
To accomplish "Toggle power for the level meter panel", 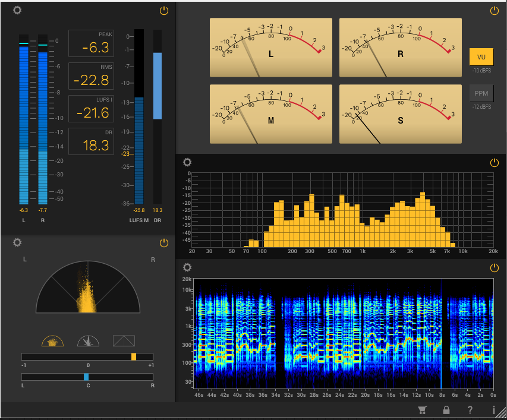I will 164,11.
